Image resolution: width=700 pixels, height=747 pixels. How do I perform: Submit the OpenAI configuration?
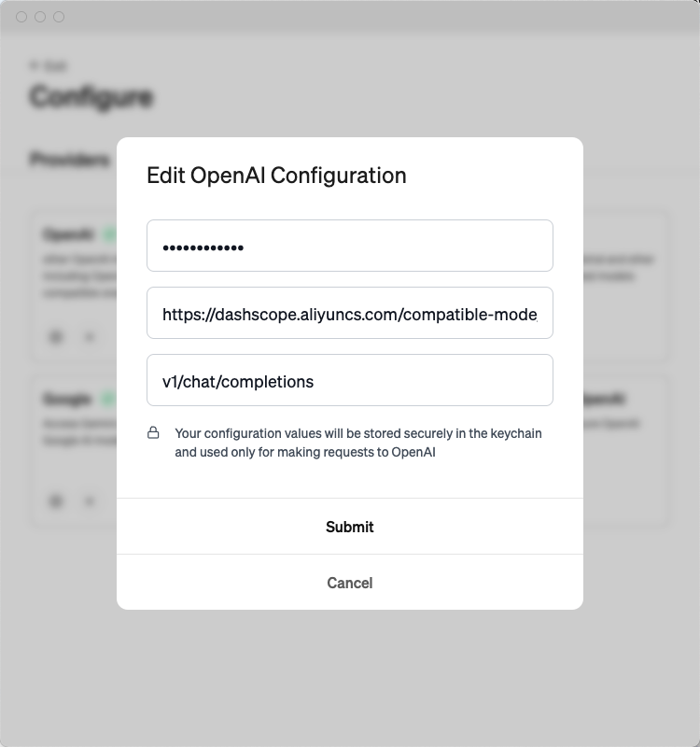click(x=349, y=527)
